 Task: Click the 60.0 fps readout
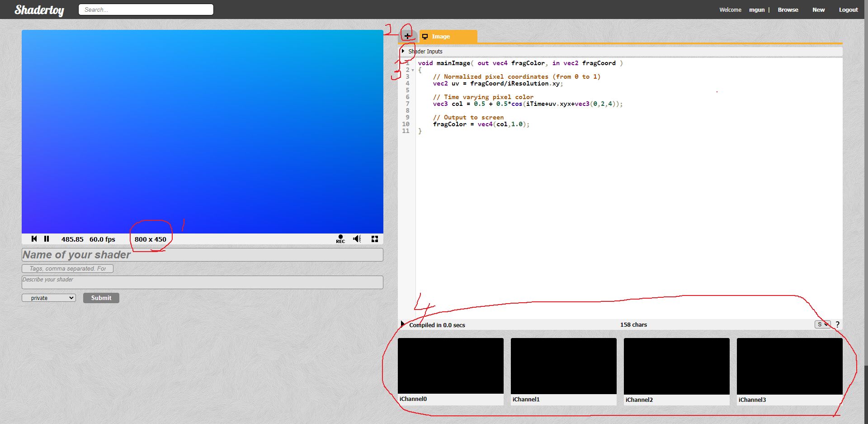102,239
